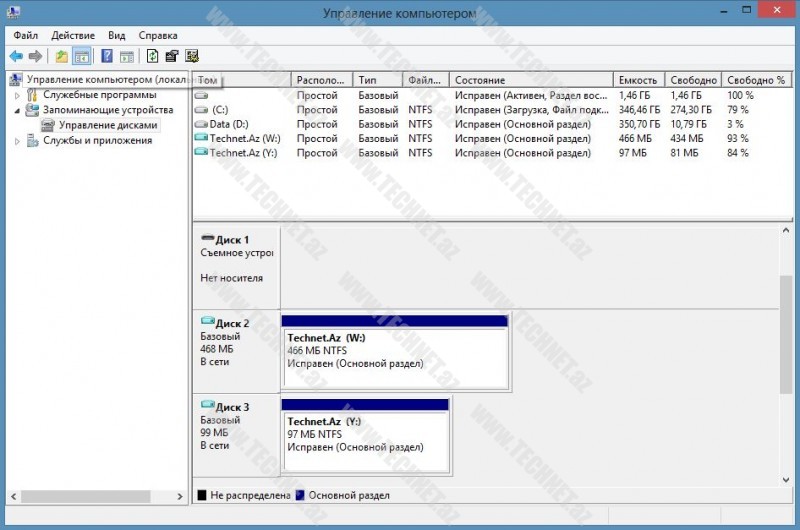Minimize the Управление компьютером window
This screenshot has width=800, height=530.
723,10
